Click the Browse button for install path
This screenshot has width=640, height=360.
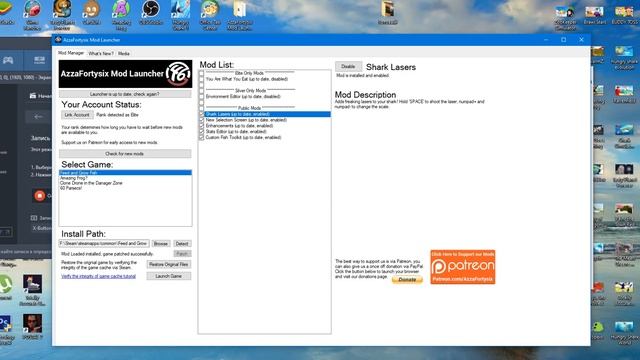(x=161, y=244)
